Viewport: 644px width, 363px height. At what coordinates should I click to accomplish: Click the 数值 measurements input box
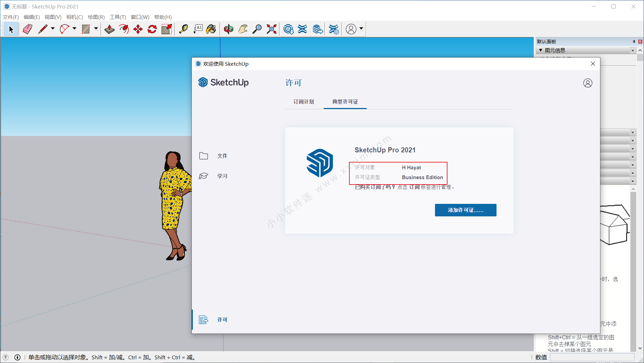coord(592,357)
